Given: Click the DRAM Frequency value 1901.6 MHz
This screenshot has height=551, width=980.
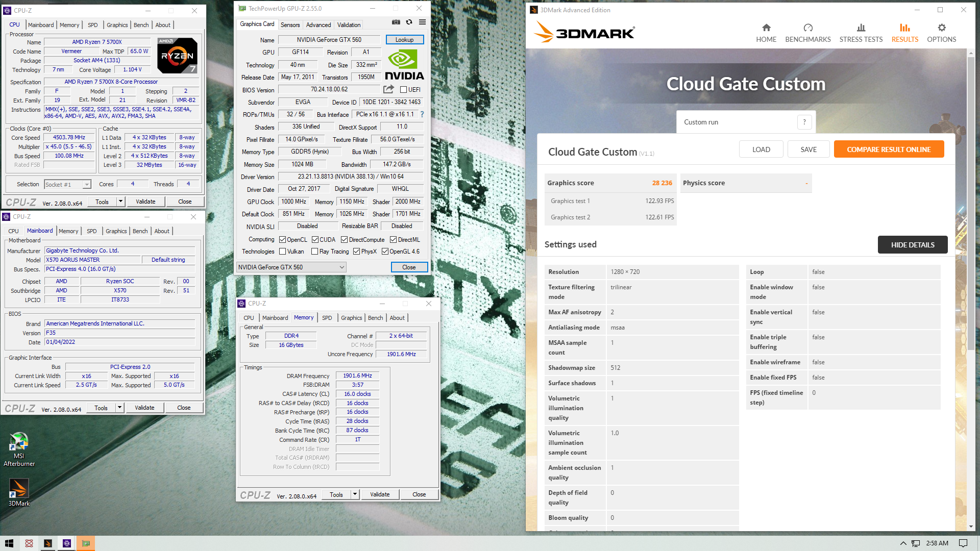Looking at the screenshot, I should click(357, 375).
